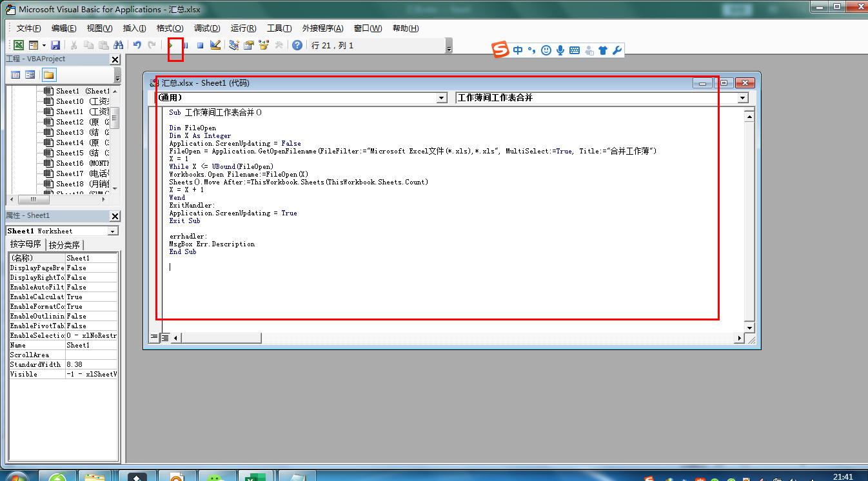Open Sogou toolbox wrench icon

pos(617,50)
